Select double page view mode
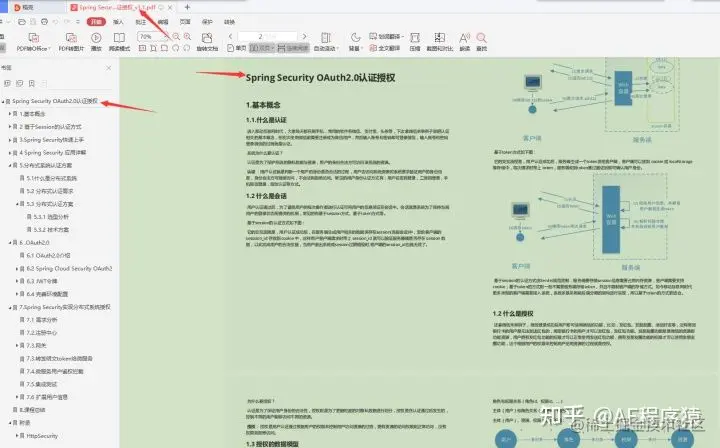The image size is (720, 448). (x=262, y=48)
